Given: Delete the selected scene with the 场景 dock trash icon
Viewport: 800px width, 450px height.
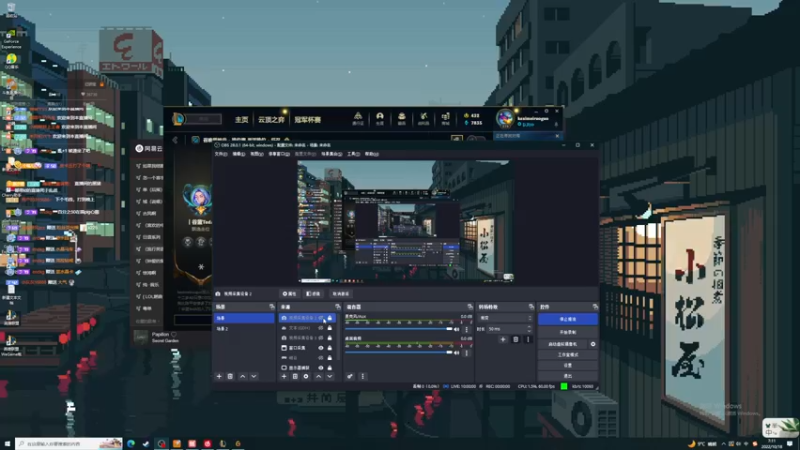Looking at the screenshot, I should tap(230, 377).
